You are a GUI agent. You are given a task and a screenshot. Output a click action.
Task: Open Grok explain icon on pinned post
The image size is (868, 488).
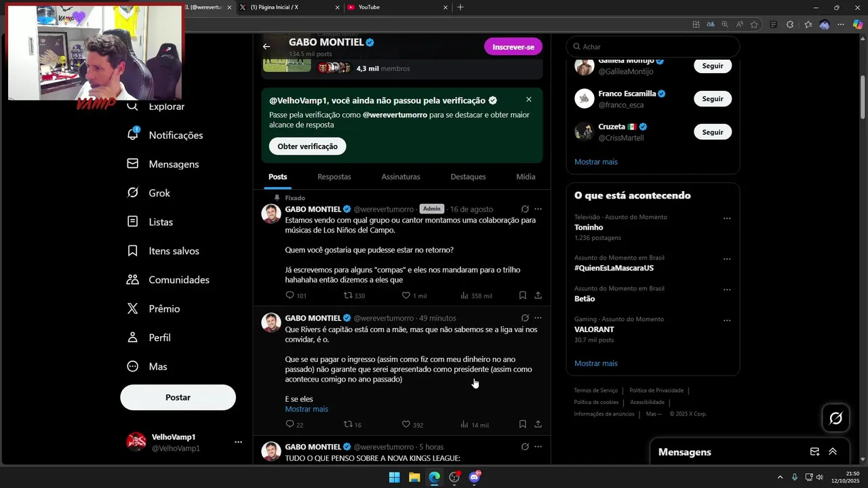pos(525,209)
